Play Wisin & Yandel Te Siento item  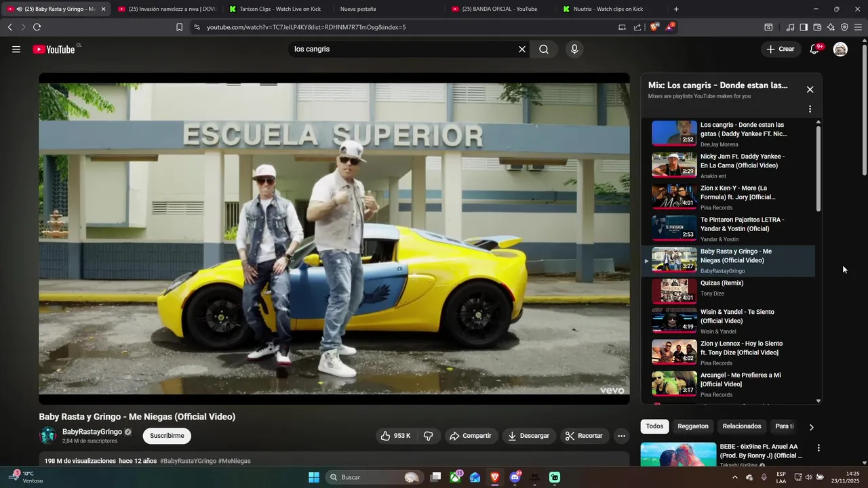tap(728, 321)
